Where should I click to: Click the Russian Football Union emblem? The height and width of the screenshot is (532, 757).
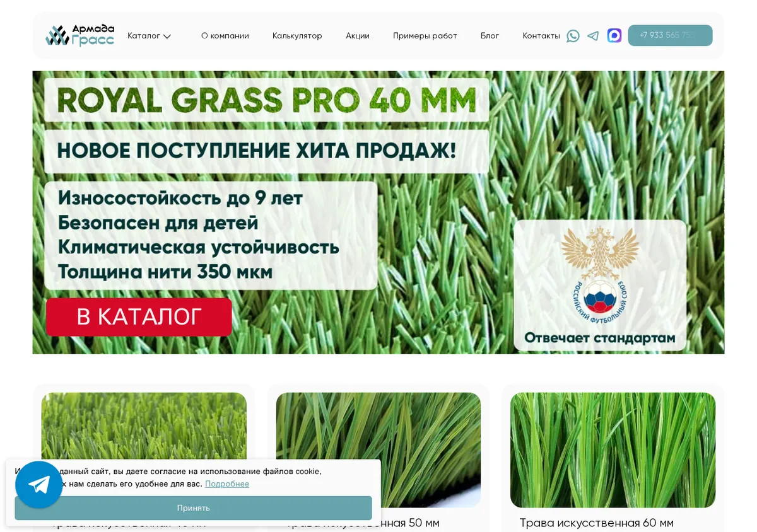pyautogui.click(x=599, y=272)
